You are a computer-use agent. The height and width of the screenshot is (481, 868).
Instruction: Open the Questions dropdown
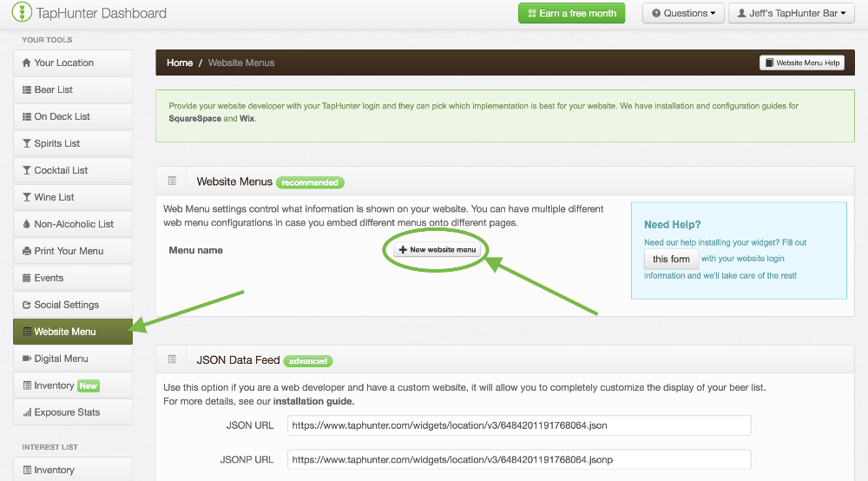[x=683, y=13]
